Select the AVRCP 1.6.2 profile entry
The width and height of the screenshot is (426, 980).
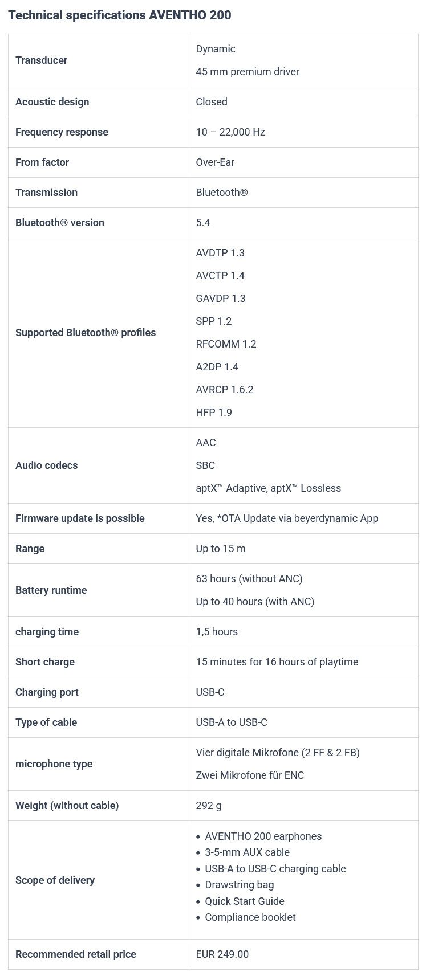[225, 390]
